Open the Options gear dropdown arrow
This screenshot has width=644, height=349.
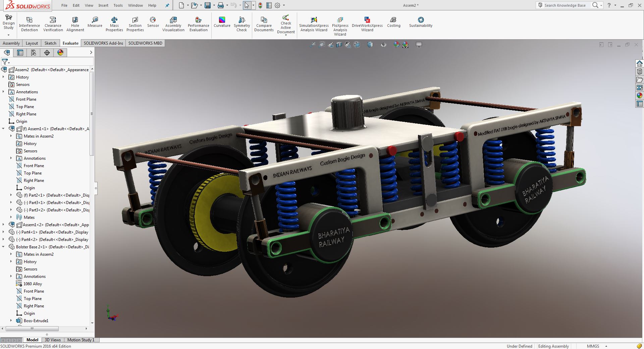tap(284, 5)
